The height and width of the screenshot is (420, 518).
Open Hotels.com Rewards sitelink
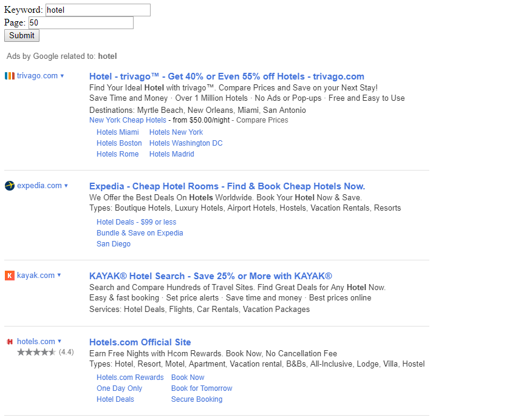(130, 378)
